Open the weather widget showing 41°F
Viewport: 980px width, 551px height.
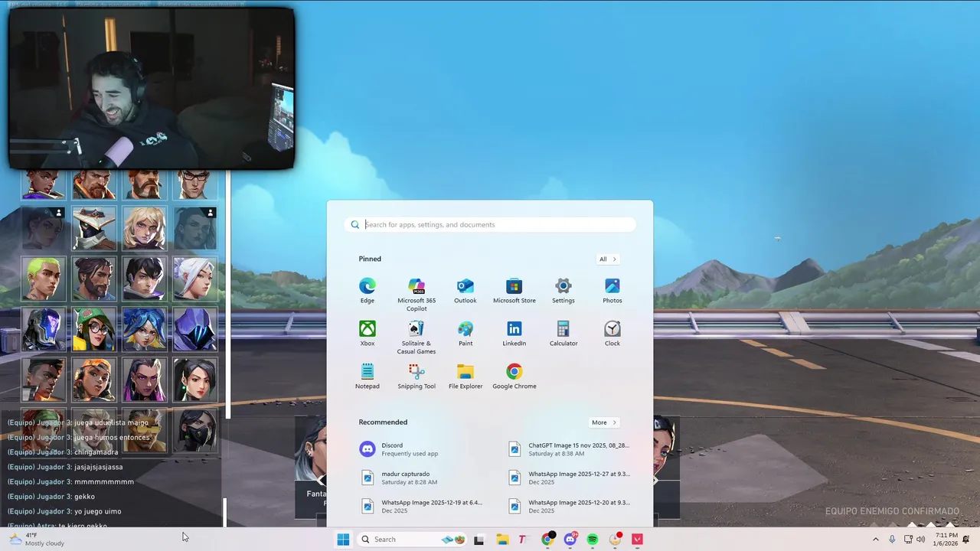[37, 540]
